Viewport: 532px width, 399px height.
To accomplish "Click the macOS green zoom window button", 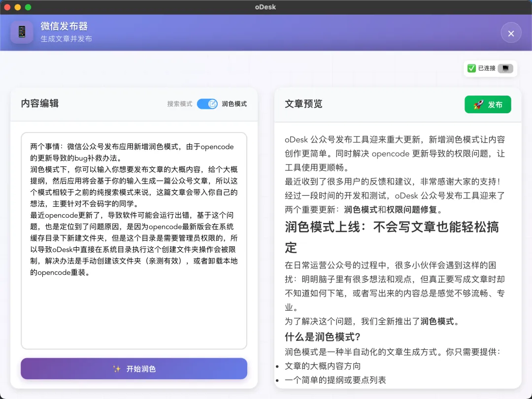I will point(28,7).
